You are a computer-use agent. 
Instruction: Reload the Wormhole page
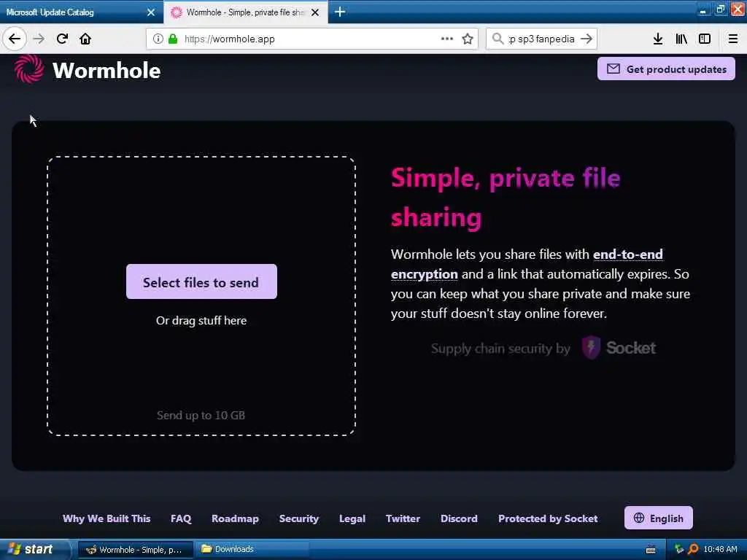63,39
